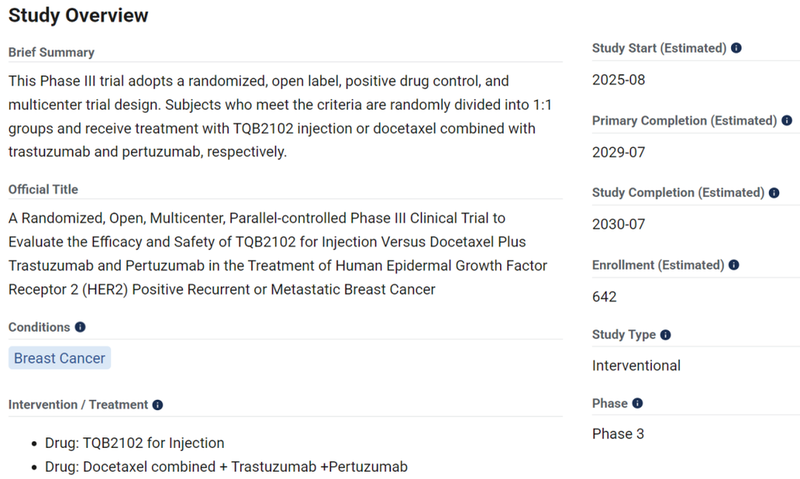
Task: Show the Study Type info icon tooltip
Action: (666, 335)
